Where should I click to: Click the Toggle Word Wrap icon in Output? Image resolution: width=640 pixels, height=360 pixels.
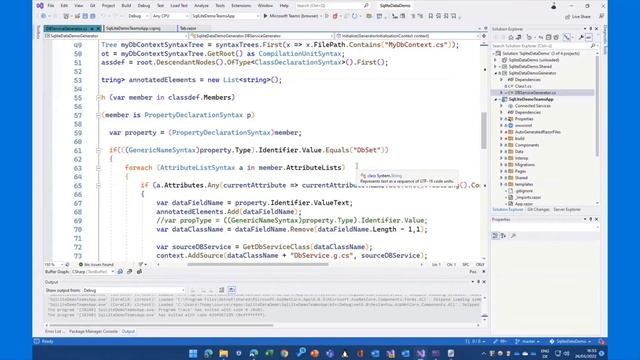231,290
